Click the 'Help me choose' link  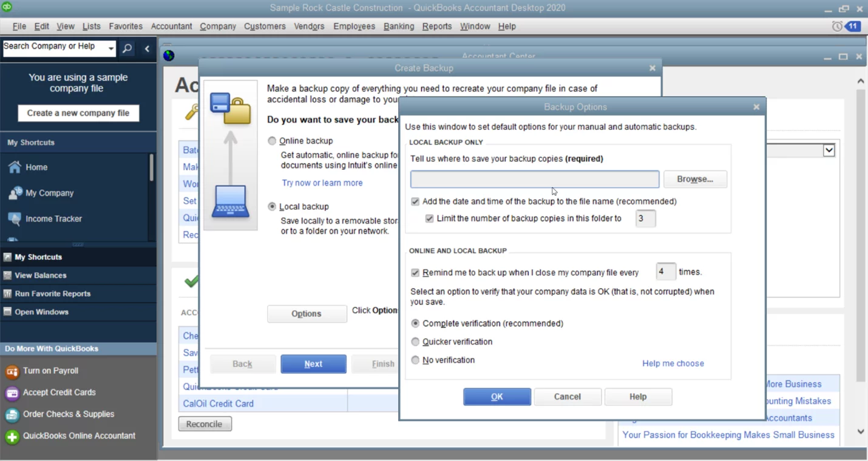(x=673, y=363)
